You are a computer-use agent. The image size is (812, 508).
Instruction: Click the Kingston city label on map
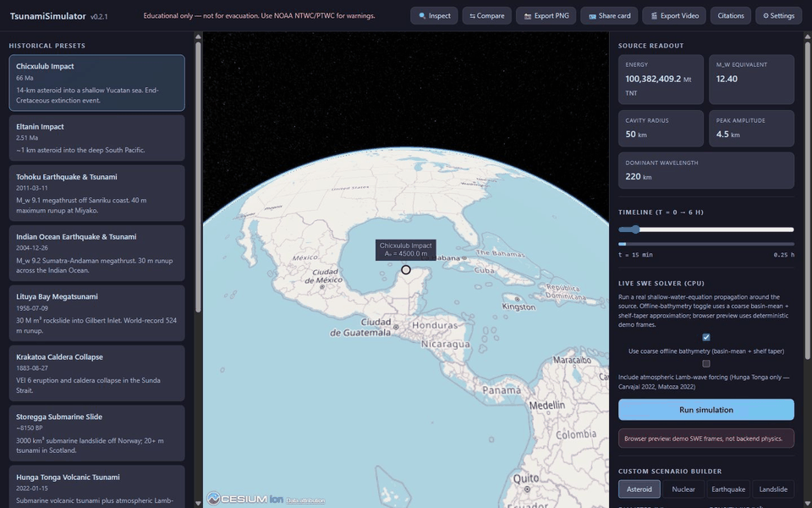tap(518, 306)
